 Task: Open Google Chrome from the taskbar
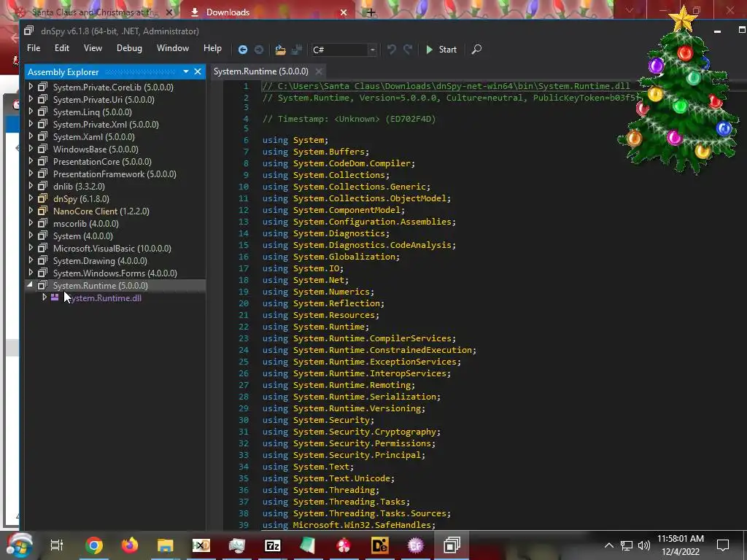point(94,545)
